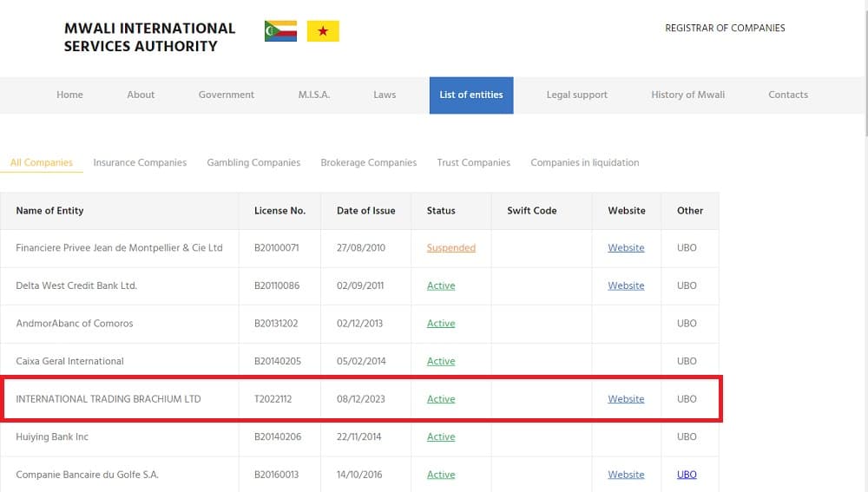This screenshot has width=868, height=492.
Task: Click Active status for Delta West Credit Bank
Action: pos(441,285)
